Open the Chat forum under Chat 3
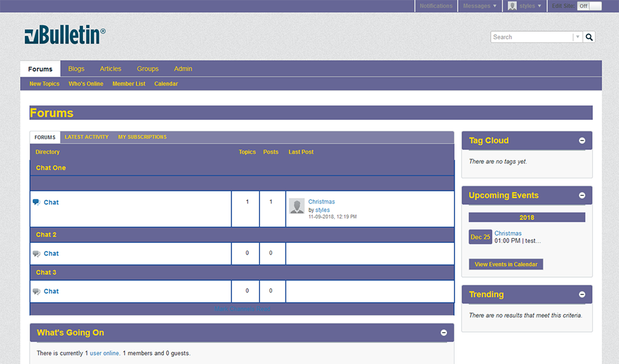The height and width of the screenshot is (364, 619). 52,291
